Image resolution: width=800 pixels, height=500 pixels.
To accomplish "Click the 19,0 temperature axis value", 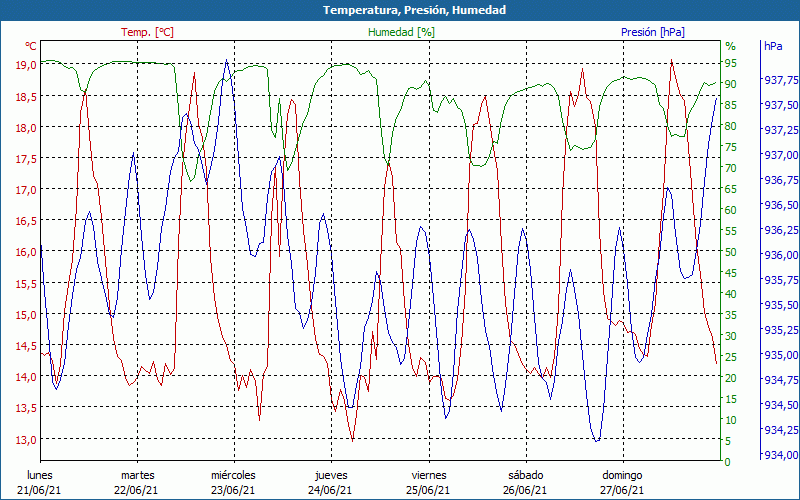I will coord(27,65).
